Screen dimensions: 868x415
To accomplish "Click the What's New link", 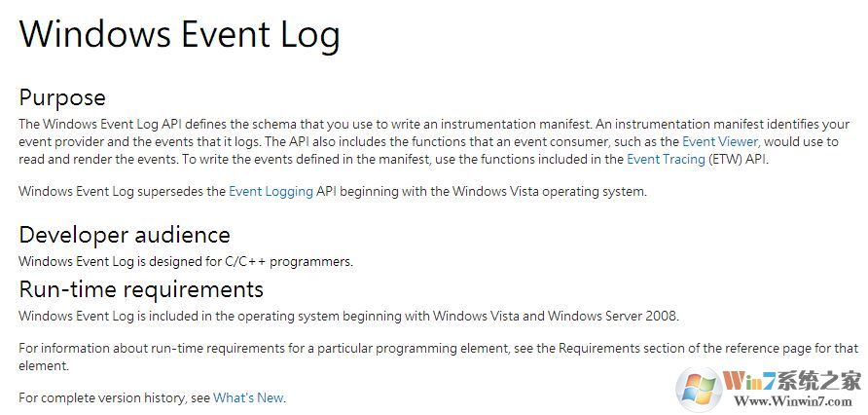I will [x=248, y=397].
